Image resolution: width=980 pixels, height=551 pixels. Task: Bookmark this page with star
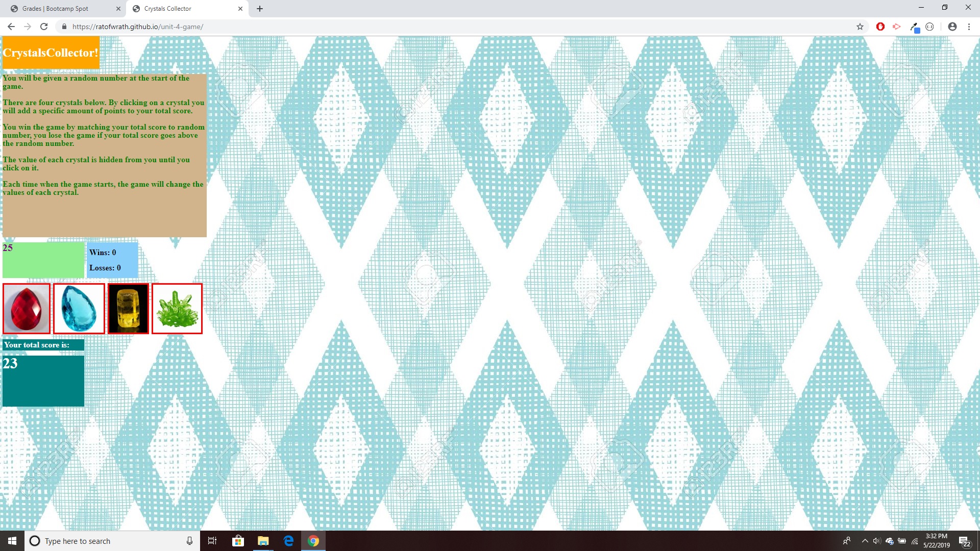tap(860, 27)
